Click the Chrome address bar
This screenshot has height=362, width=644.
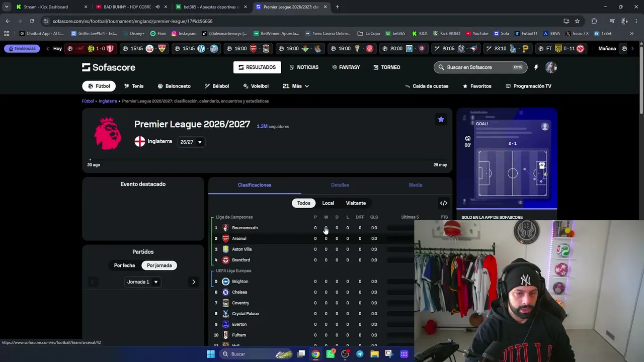tap(302, 21)
